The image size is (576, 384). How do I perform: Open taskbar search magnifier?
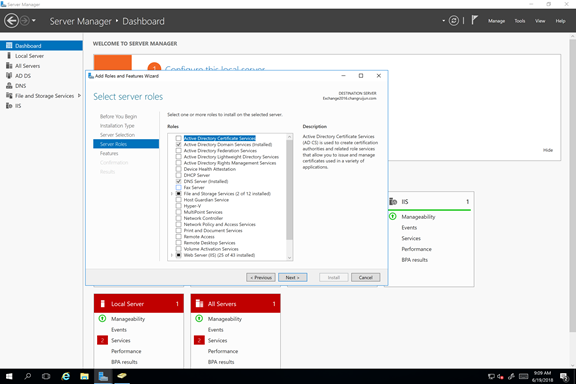click(28, 376)
